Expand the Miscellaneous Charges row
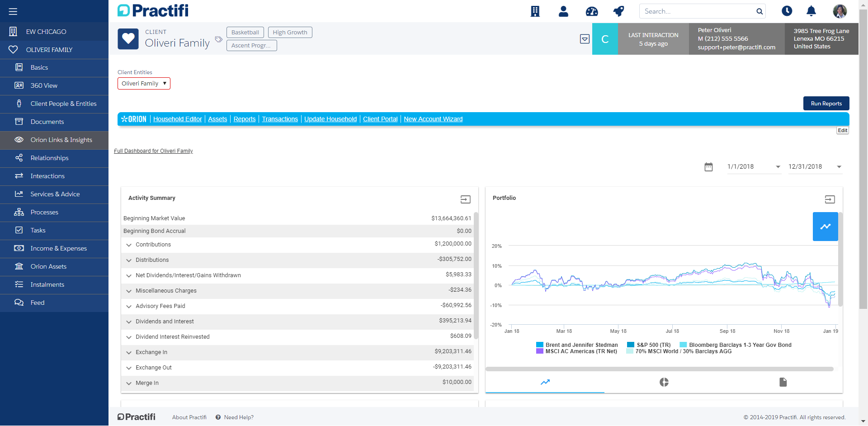This screenshot has height=426, width=868. pos(129,291)
